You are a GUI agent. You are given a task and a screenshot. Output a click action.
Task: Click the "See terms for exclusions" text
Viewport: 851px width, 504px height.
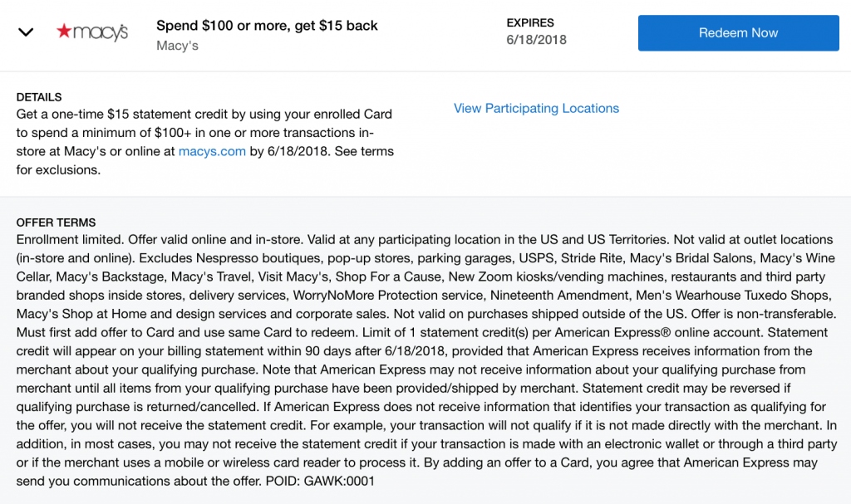pyautogui.click(x=205, y=160)
